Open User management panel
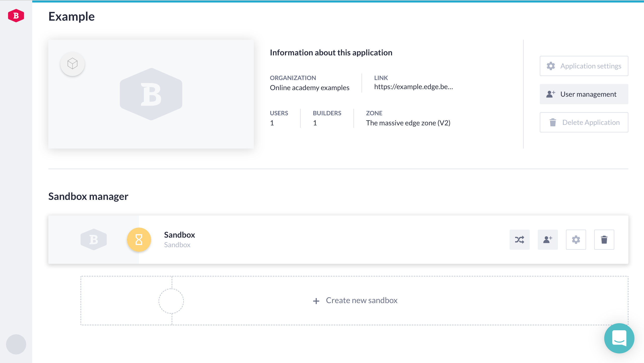Image resolution: width=644 pixels, height=363 pixels. tap(584, 94)
